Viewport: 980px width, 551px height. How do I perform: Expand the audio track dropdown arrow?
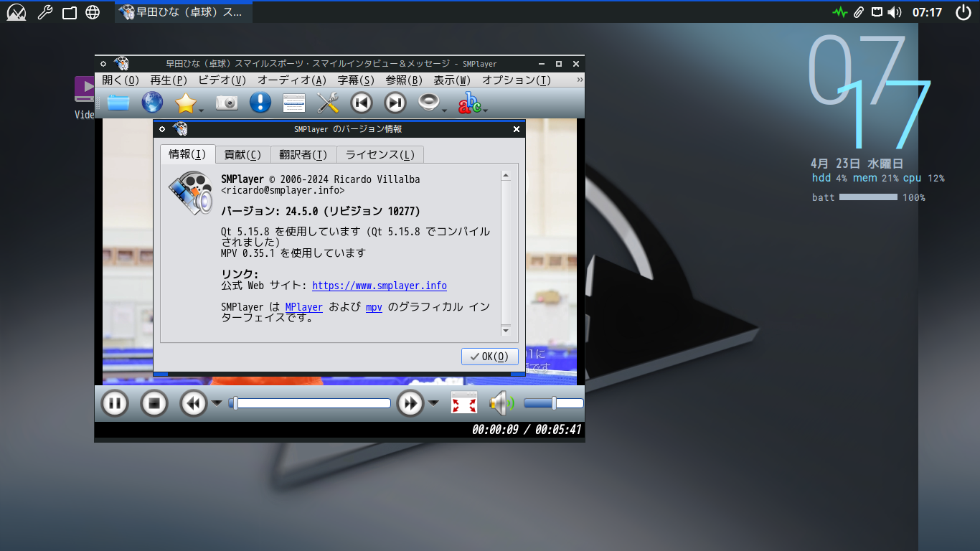445,110
